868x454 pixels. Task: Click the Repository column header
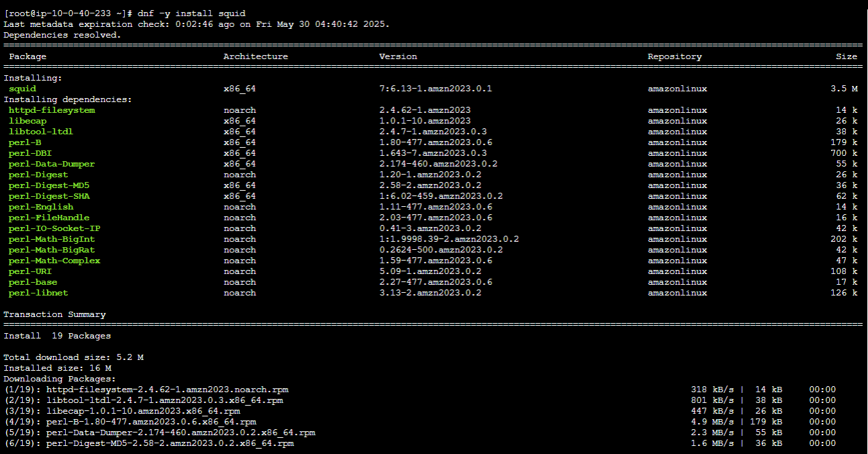[675, 56]
